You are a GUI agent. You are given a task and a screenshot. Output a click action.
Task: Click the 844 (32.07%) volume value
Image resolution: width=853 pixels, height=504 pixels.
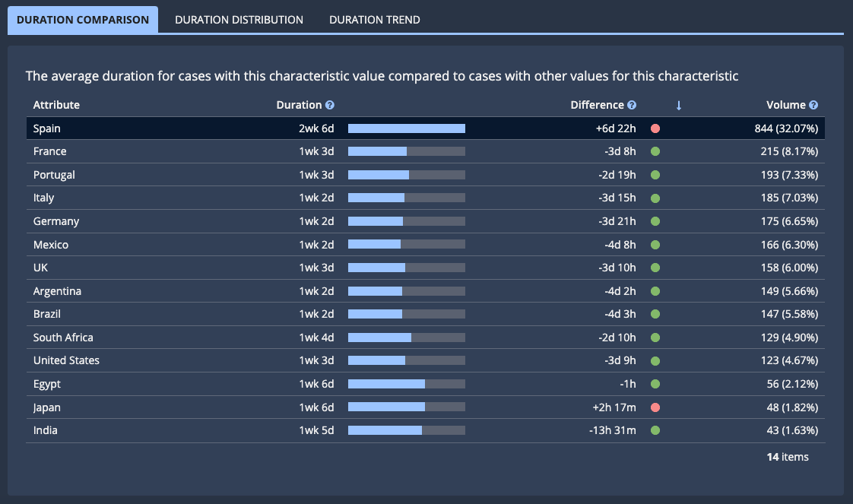click(786, 128)
